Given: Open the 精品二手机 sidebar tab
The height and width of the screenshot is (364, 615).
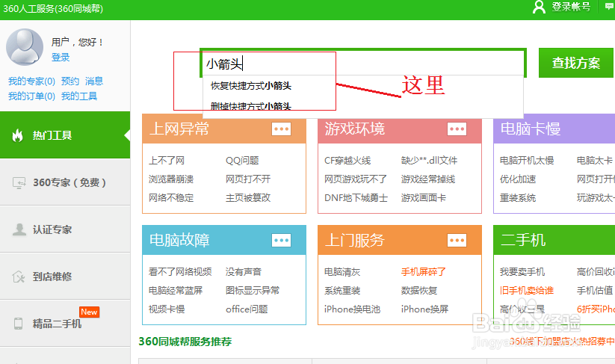Looking at the screenshot, I should [65, 323].
